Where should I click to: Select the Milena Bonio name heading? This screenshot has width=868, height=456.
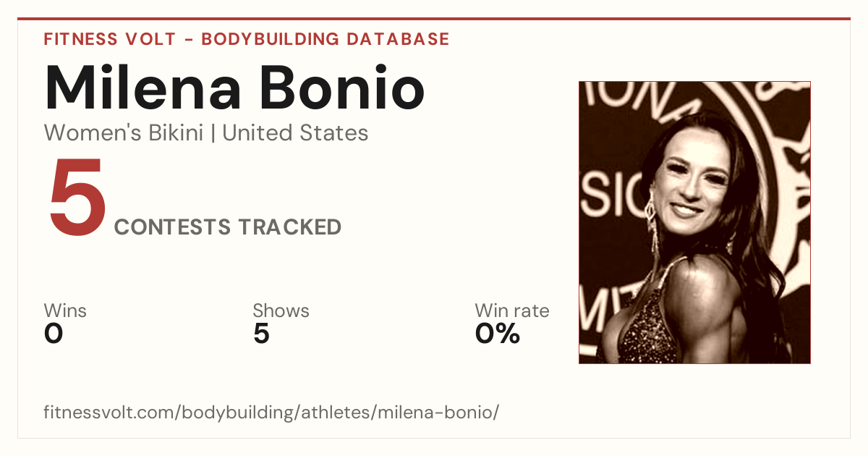pos(234,88)
